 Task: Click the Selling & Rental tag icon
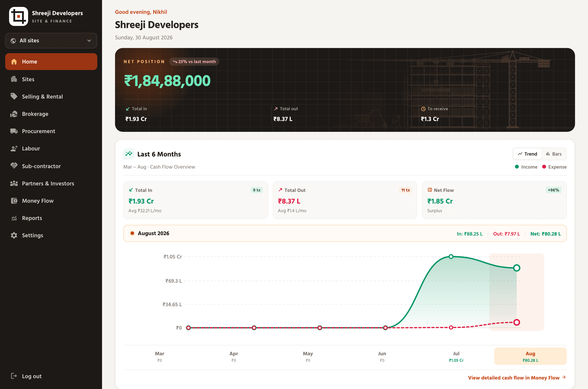(x=14, y=96)
